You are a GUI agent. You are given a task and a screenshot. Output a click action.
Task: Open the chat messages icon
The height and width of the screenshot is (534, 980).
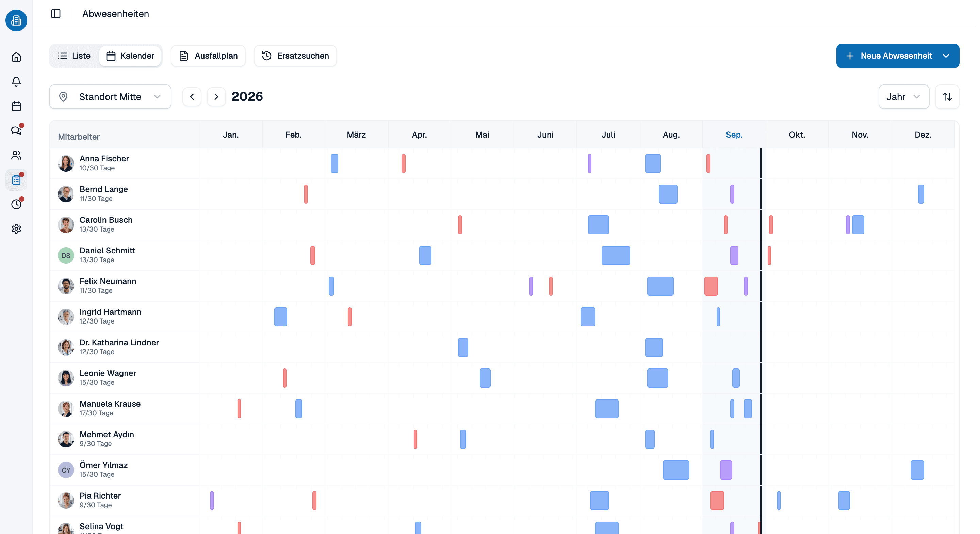point(16,131)
